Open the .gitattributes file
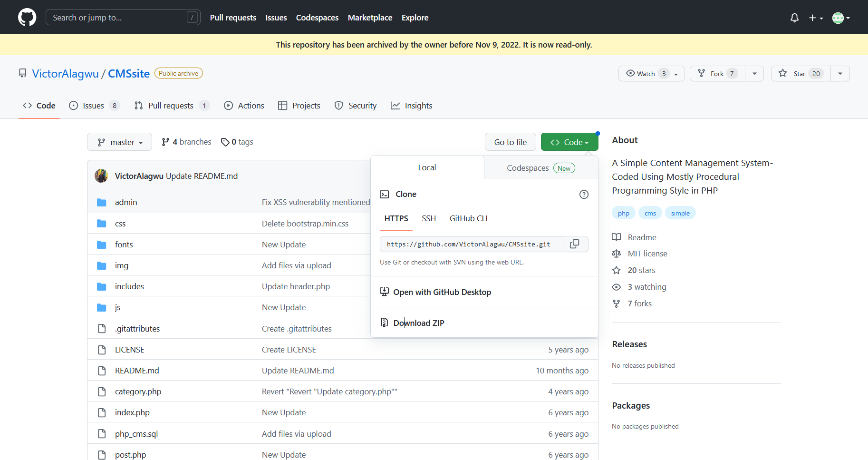The image size is (868, 460). coord(137,329)
